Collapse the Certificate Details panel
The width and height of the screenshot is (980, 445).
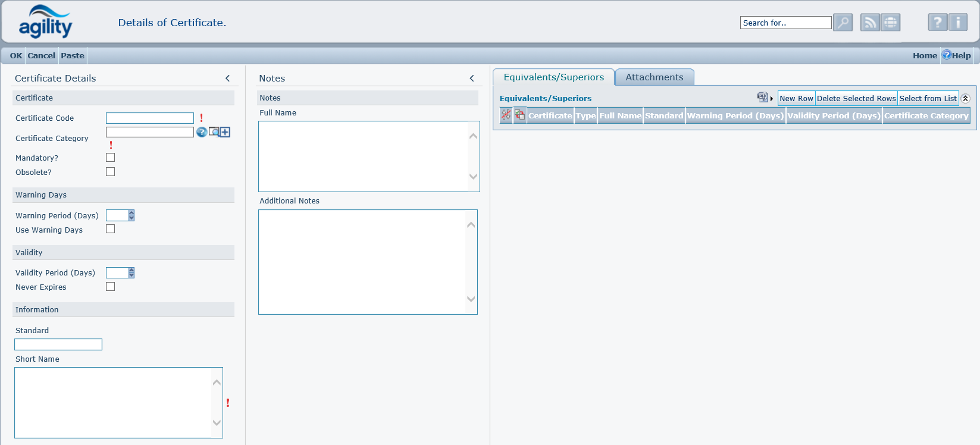pos(227,79)
